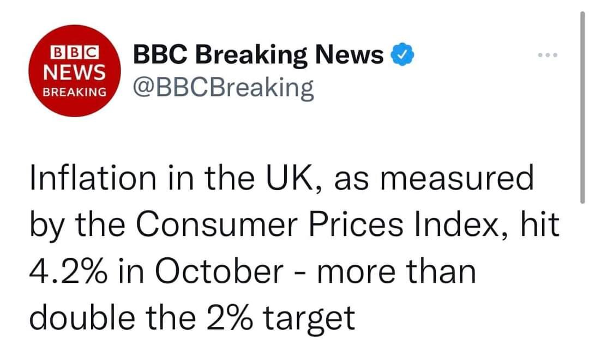Click the white NEWS text in avatar
Screen dimensions: 589x364
point(75,71)
